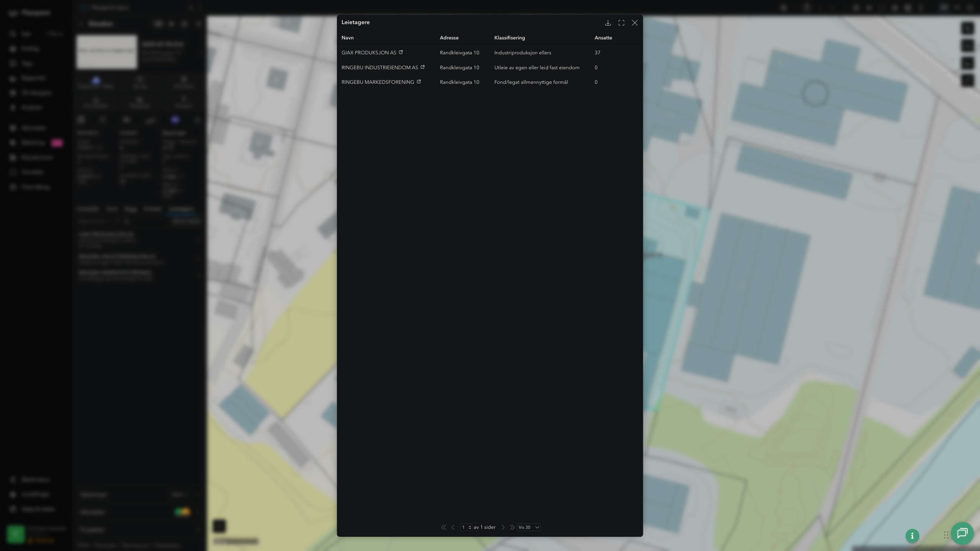Screen dimensions: 980x551
Task: Click the Leietagere dialog title
Action: click(x=356, y=22)
